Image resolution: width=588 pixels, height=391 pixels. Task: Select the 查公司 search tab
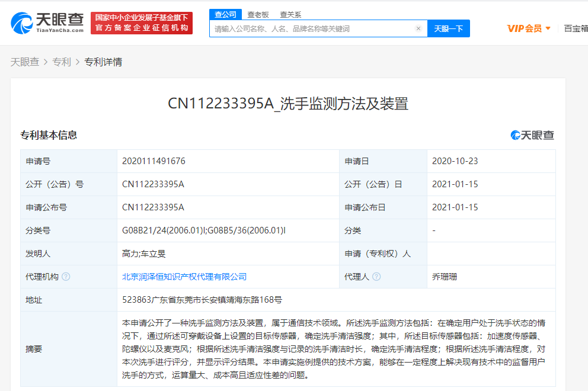pos(225,14)
